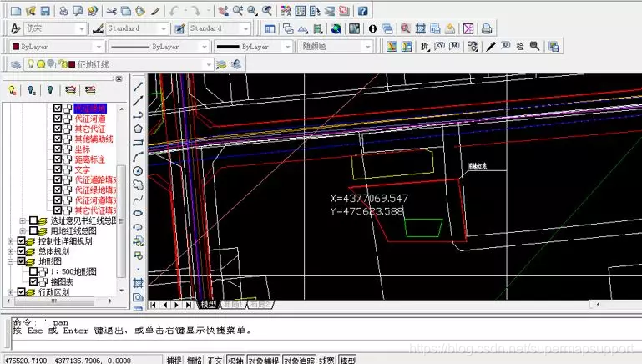Open the dimension style Standard dropdown

point(164,28)
